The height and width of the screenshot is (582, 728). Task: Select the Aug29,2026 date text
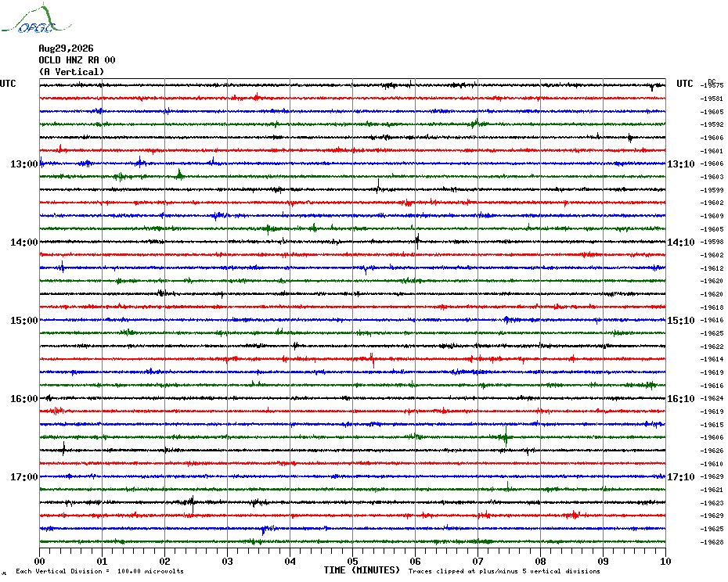(x=66, y=48)
